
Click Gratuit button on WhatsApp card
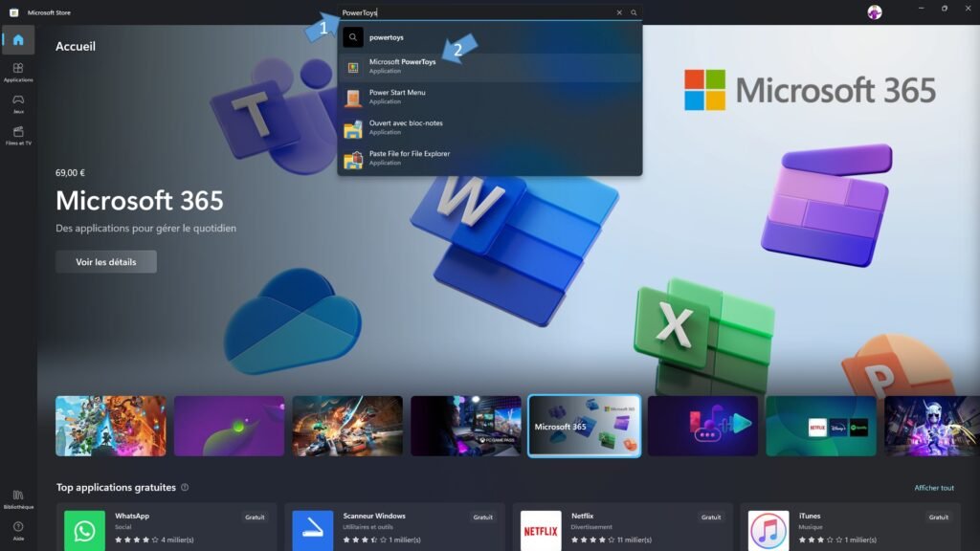[255, 518]
